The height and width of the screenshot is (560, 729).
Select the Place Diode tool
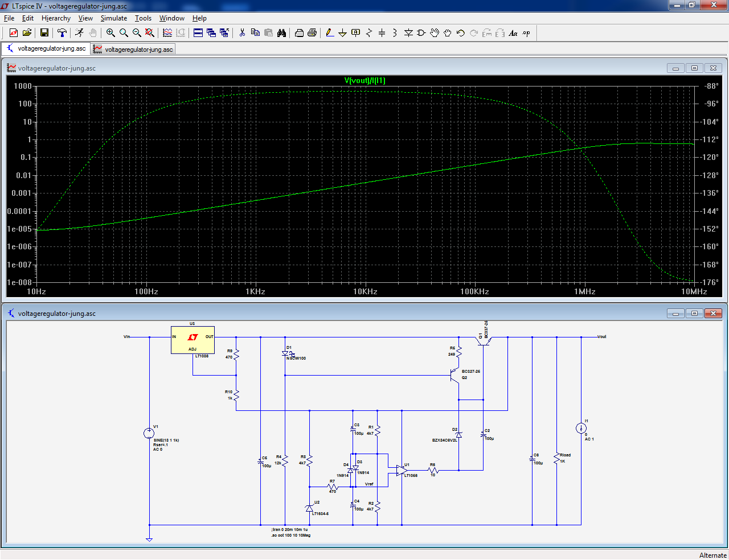(408, 33)
